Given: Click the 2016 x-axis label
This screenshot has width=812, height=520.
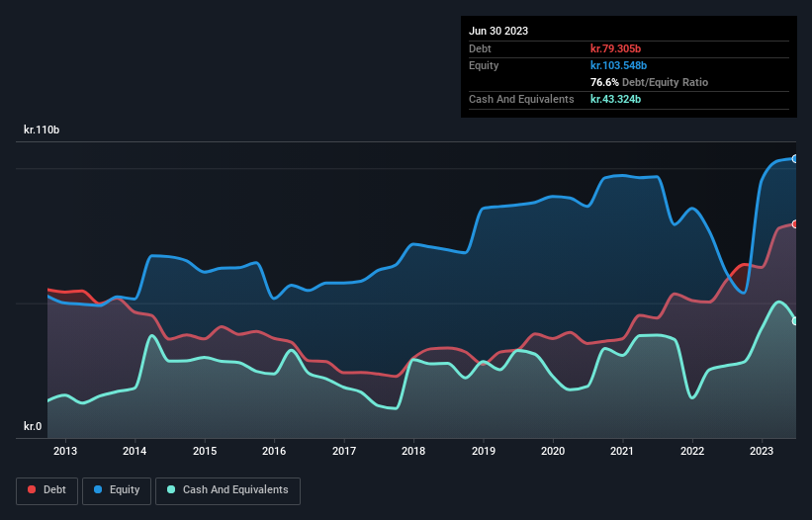Looking at the screenshot, I should (274, 451).
